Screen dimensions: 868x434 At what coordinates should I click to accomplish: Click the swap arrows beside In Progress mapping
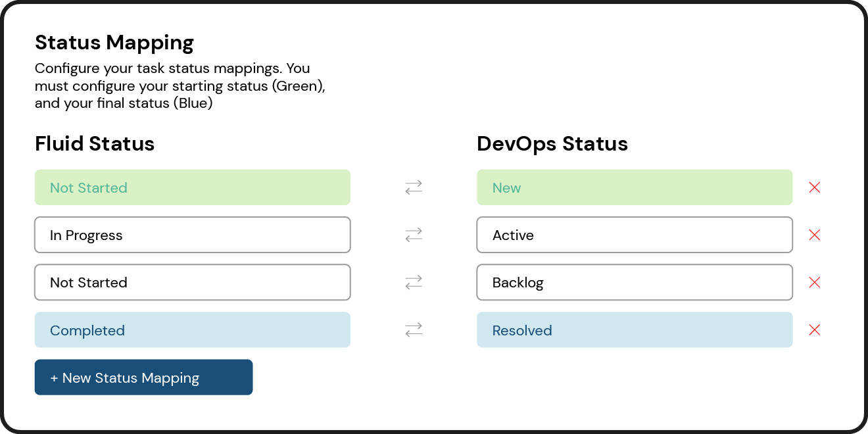click(413, 235)
